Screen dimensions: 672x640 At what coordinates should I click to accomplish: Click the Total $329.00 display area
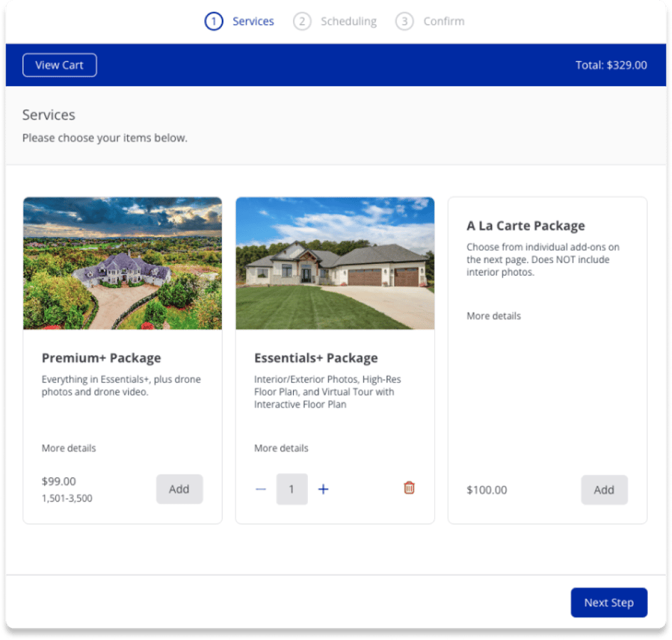611,65
